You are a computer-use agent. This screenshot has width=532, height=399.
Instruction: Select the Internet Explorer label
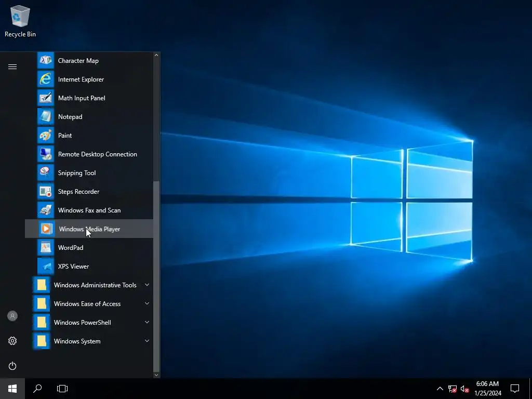(x=81, y=79)
